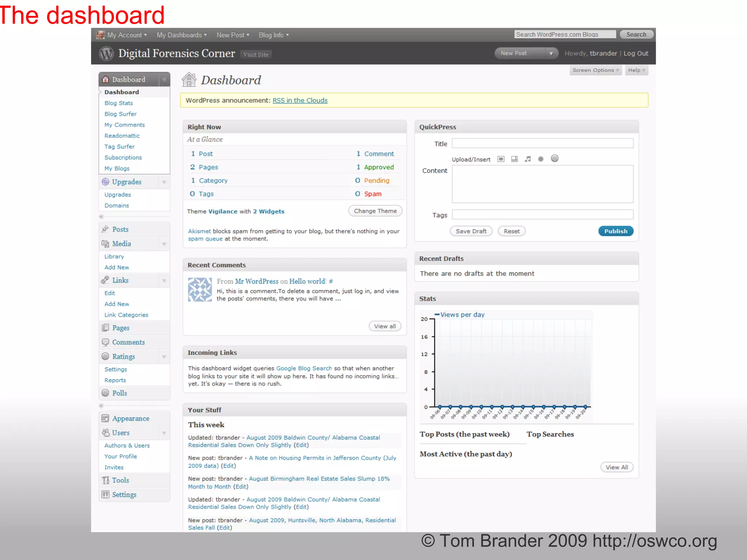
Task: Open Blog Surfer in sidebar
Action: [120, 114]
